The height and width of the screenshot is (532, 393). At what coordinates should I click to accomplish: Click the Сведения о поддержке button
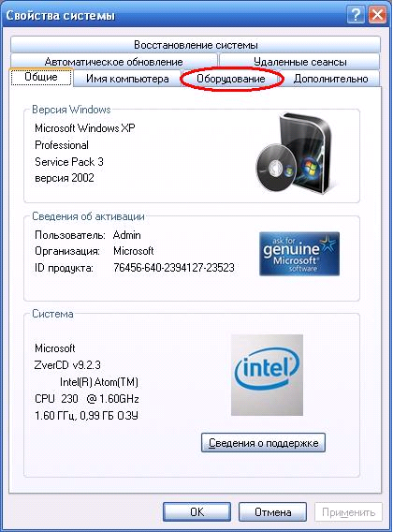tap(263, 443)
